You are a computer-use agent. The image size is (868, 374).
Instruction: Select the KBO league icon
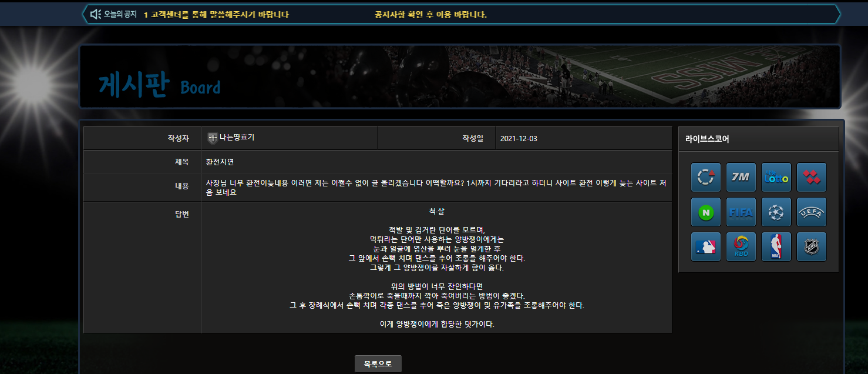coord(741,246)
